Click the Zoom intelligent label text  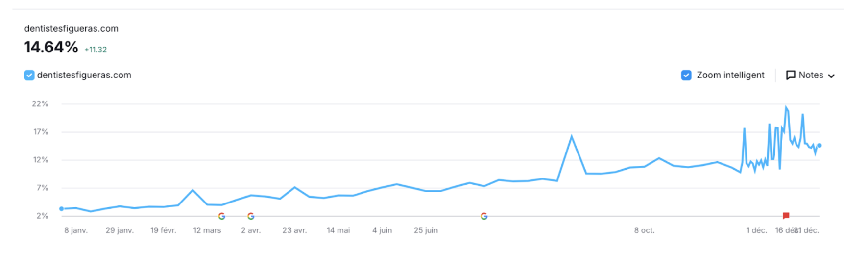tap(730, 75)
